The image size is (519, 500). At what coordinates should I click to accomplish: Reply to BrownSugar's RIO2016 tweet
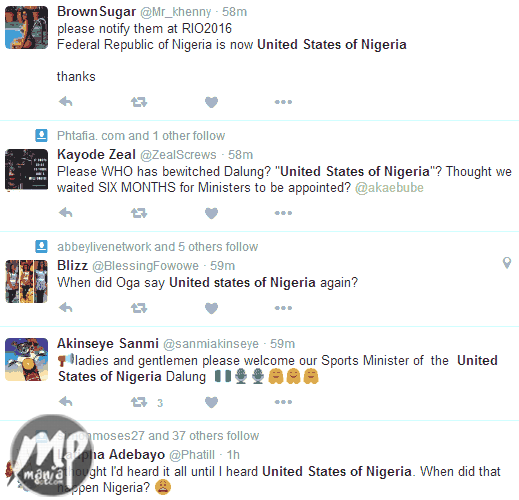(66, 101)
